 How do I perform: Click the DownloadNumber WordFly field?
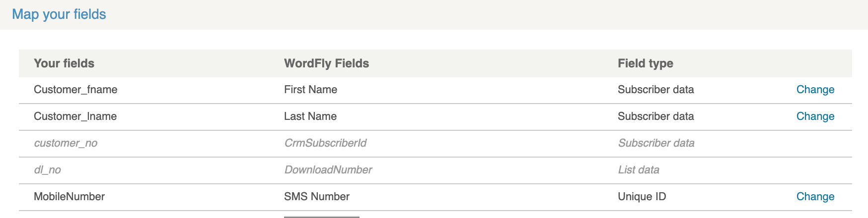coord(328,170)
